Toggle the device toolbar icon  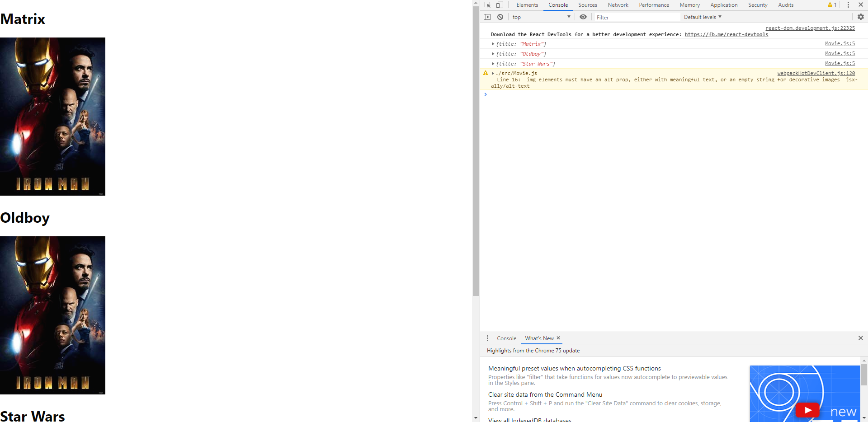point(500,5)
